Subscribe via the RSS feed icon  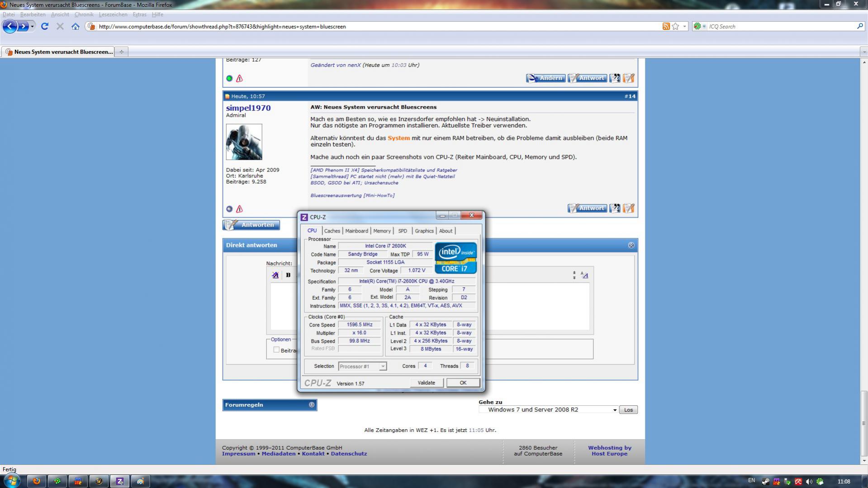(x=666, y=26)
